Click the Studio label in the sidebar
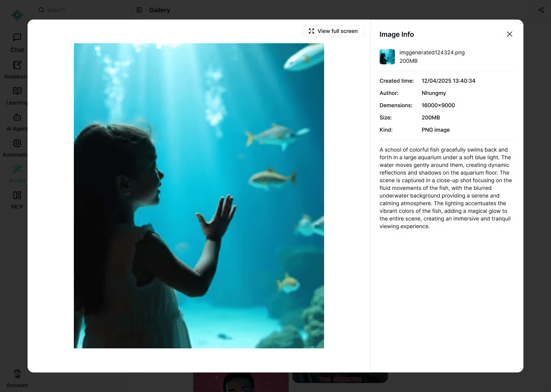 (x=17, y=181)
